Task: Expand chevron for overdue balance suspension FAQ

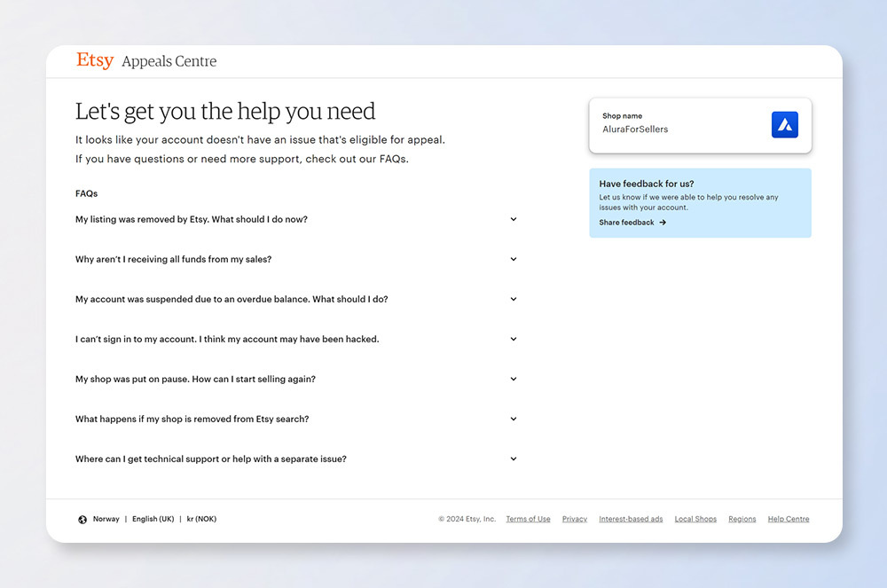Action: (x=514, y=299)
